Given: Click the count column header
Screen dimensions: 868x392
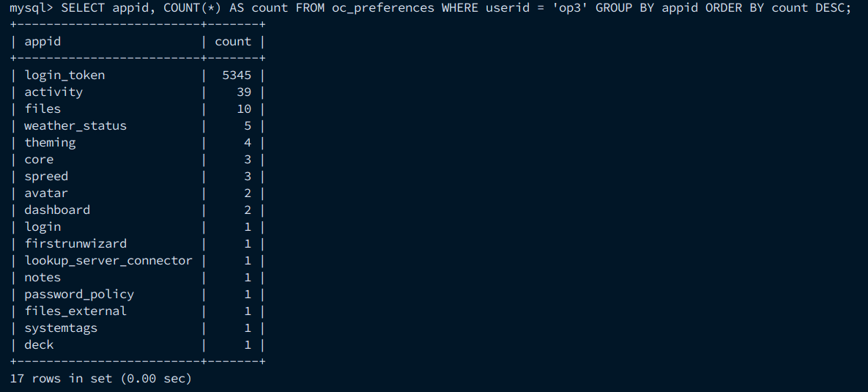Looking at the screenshot, I should pyautogui.click(x=232, y=42).
